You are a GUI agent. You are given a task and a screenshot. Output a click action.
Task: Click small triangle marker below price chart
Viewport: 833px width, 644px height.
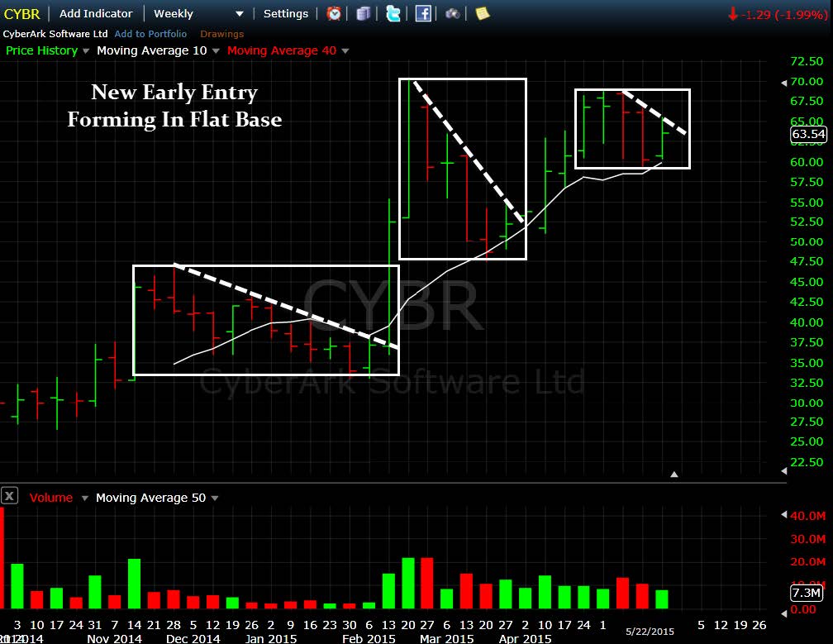click(674, 474)
